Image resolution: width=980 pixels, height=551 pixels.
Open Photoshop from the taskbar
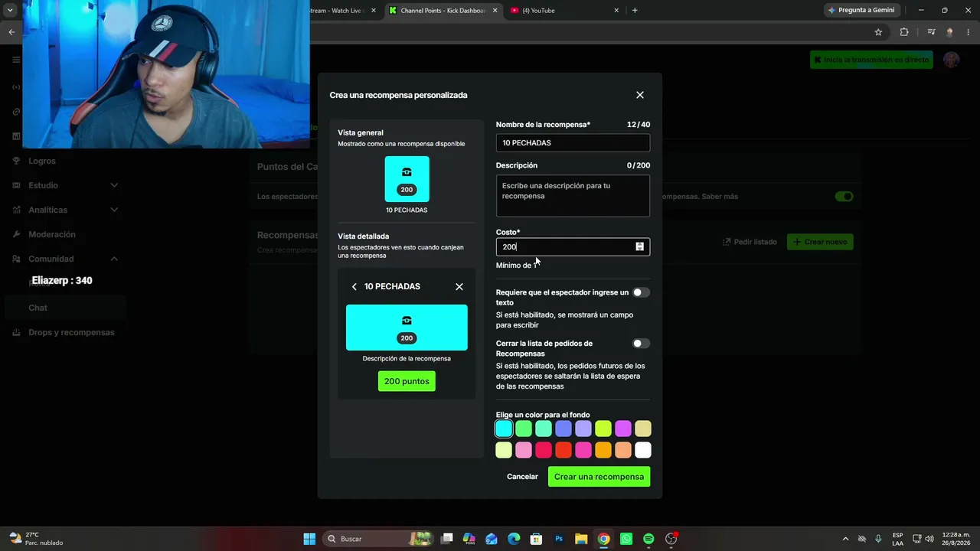[x=559, y=539]
